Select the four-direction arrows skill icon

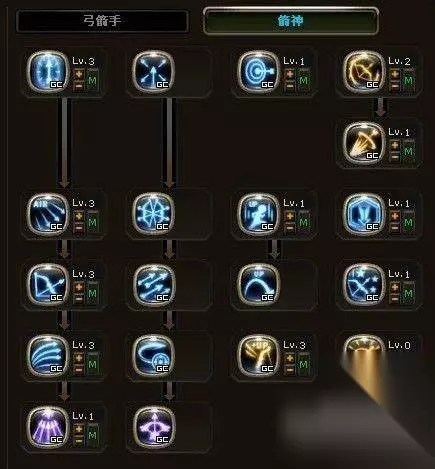click(153, 71)
